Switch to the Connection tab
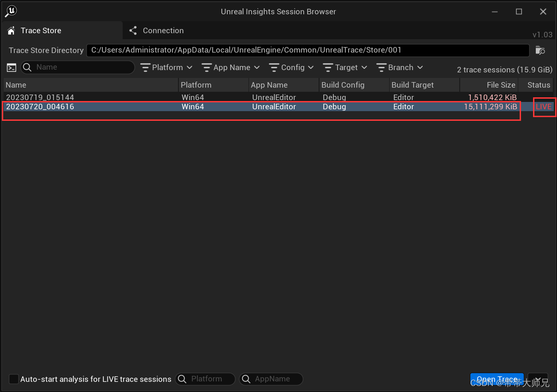 click(157, 30)
